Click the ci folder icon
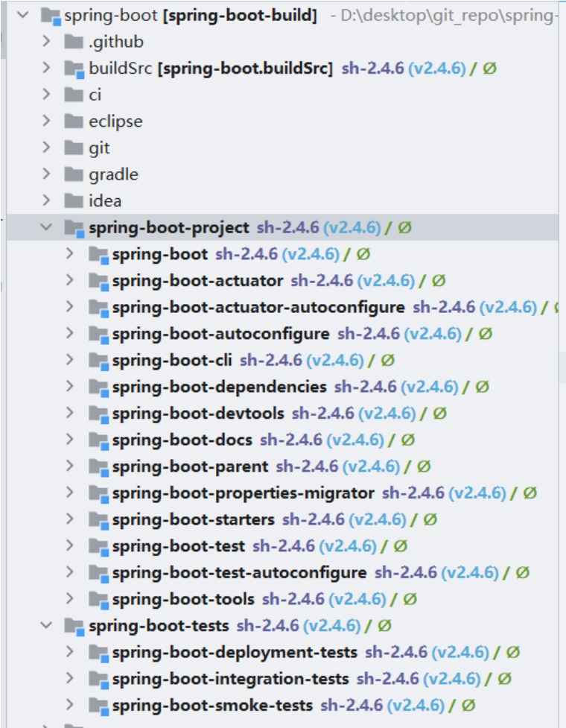Image resolution: width=566 pixels, height=728 pixels. [73, 95]
